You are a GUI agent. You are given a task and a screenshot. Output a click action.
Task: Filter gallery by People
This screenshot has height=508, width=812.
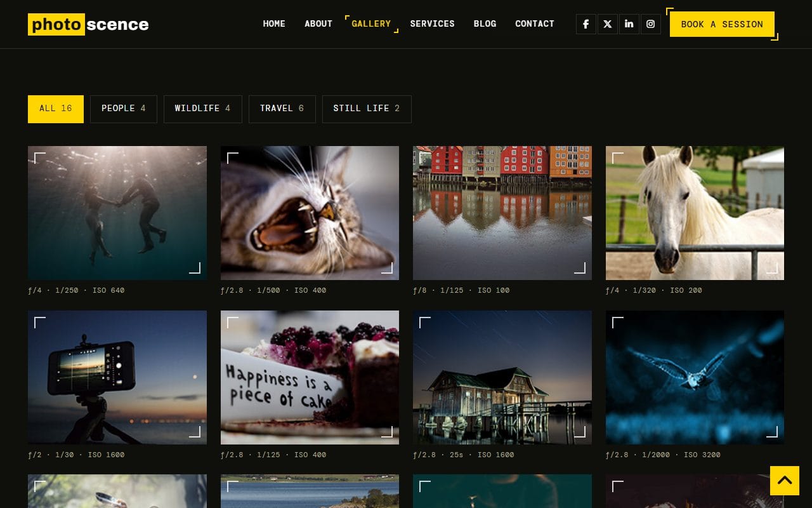[x=124, y=109]
